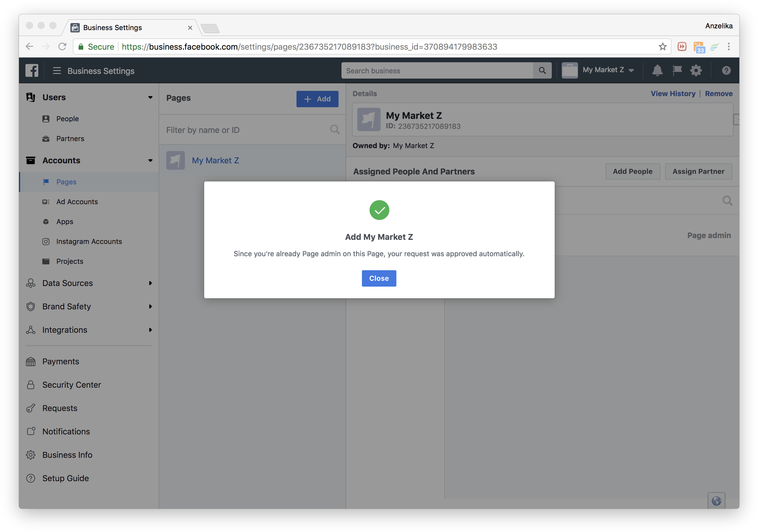
Task: Open Apps in the sidebar
Action: tap(65, 221)
